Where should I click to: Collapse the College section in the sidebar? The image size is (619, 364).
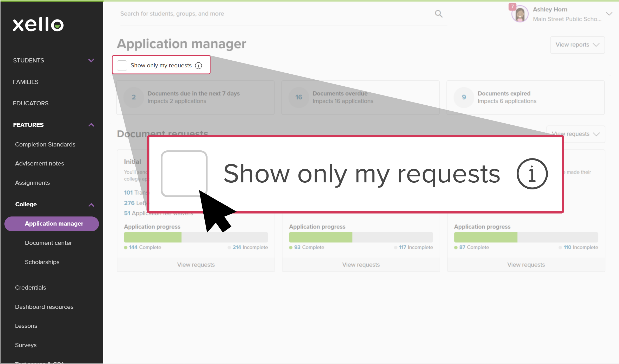(x=91, y=205)
